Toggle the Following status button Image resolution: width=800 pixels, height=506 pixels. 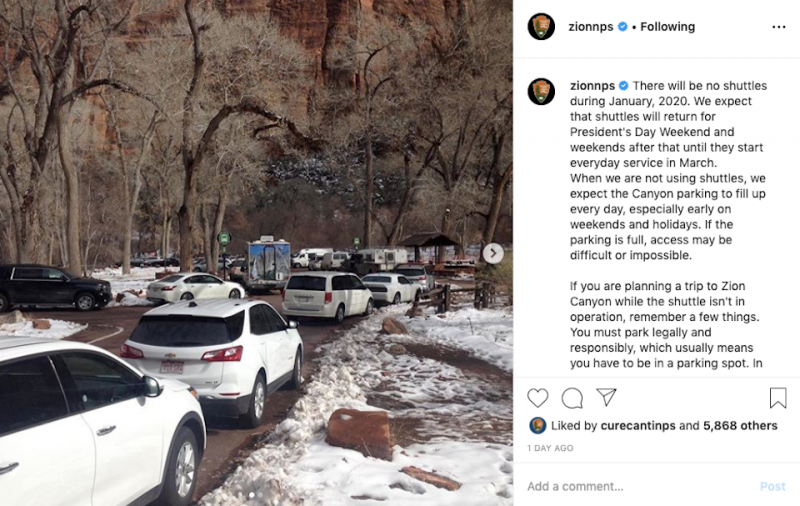[667, 27]
